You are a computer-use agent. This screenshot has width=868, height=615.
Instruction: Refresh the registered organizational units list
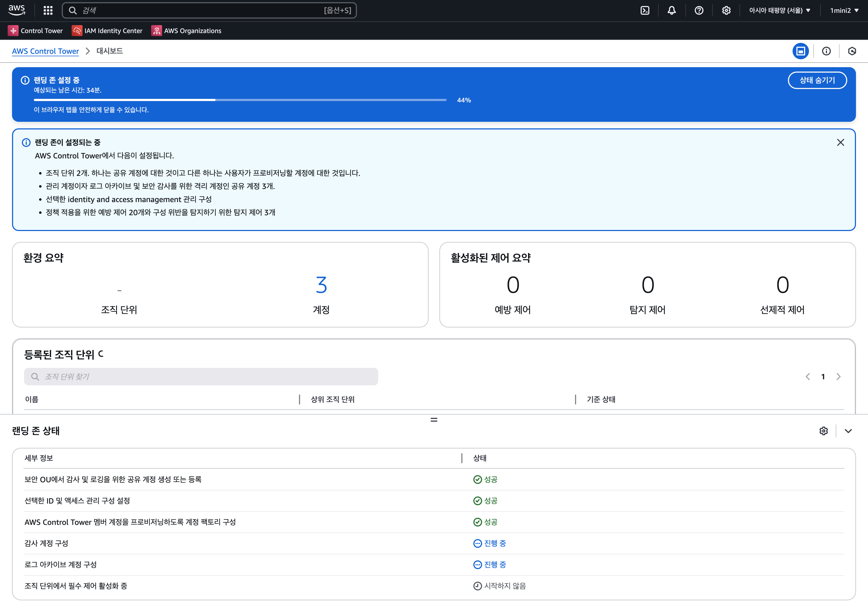pyautogui.click(x=100, y=354)
